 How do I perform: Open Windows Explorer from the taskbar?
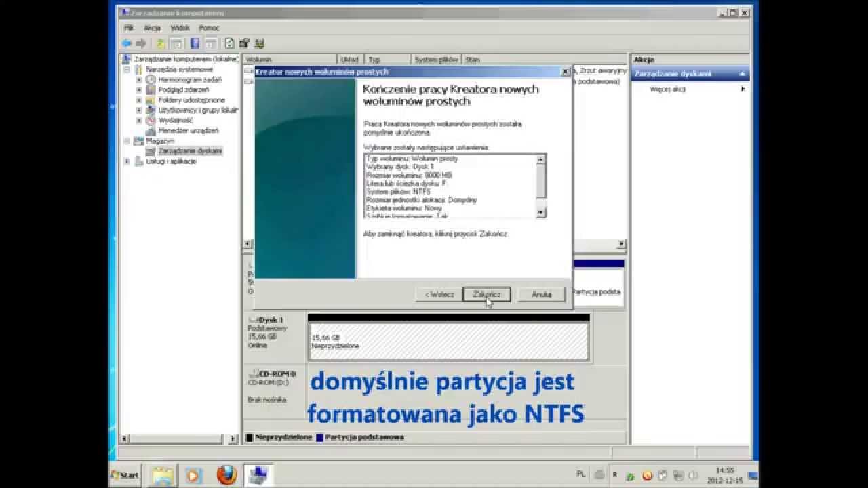[163, 475]
